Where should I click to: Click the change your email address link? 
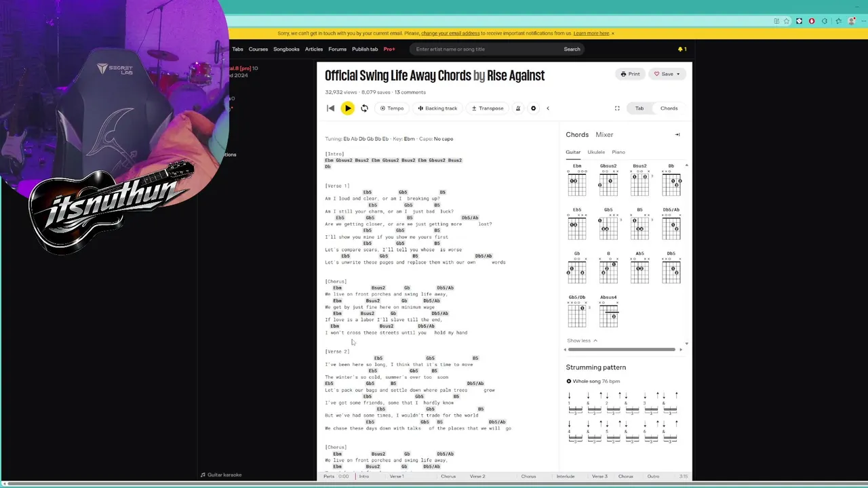tap(450, 33)
